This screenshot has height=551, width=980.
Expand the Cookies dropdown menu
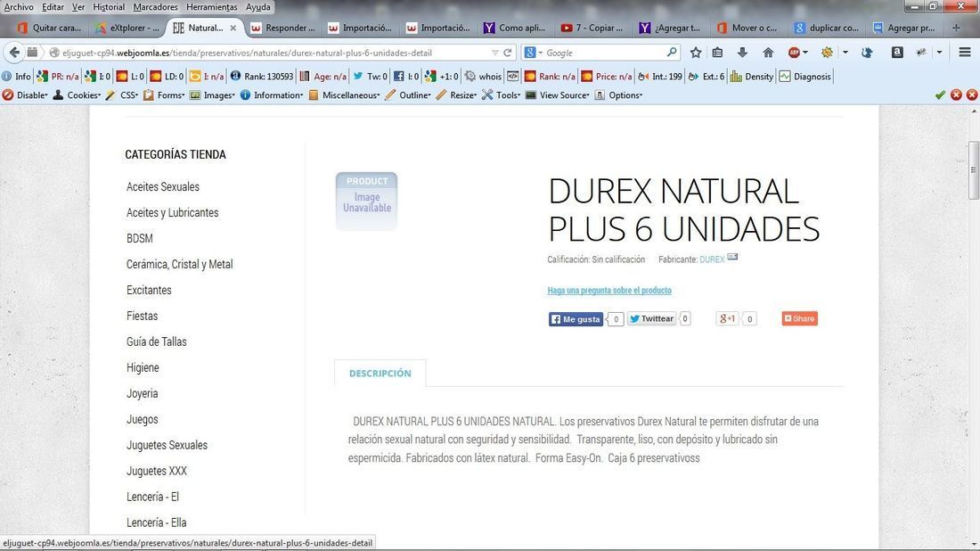pyautogui.click(x=77, y=95)
